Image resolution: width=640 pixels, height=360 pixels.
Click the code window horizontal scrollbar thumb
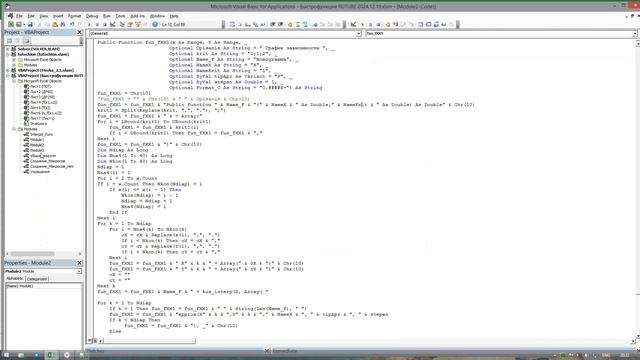(x=149, y=341)
